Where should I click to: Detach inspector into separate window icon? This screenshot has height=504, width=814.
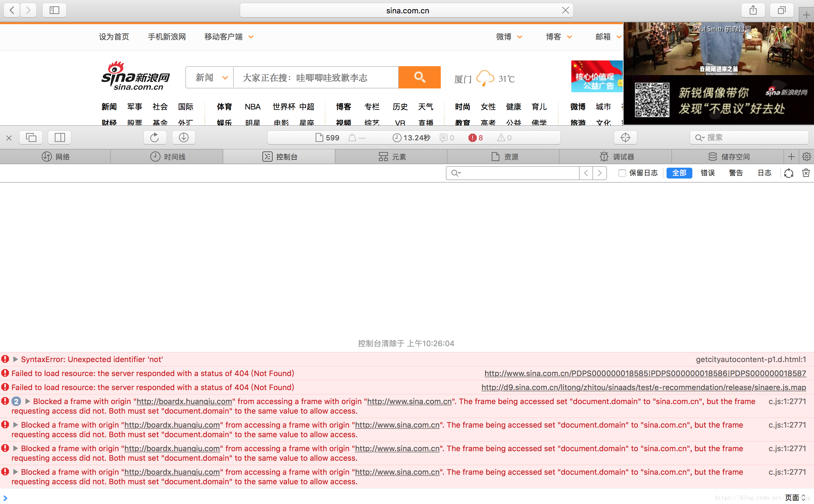(31, 137)
